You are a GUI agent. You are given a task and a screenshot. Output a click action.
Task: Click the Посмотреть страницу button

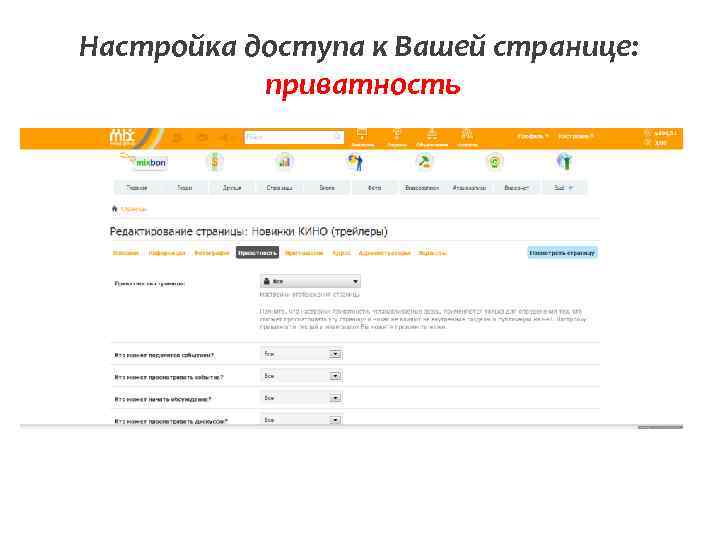click(x=562, y=253)
